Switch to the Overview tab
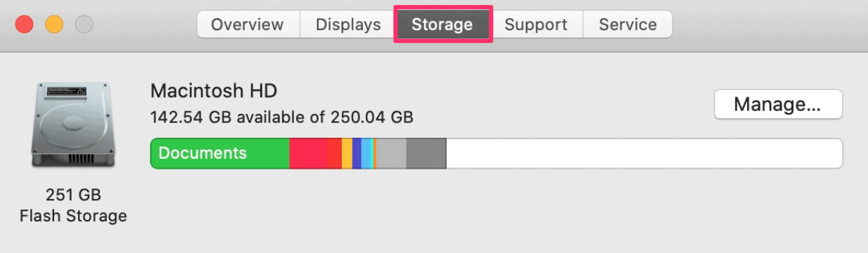The height and width of the screenshot is (253, 868). 247,25
